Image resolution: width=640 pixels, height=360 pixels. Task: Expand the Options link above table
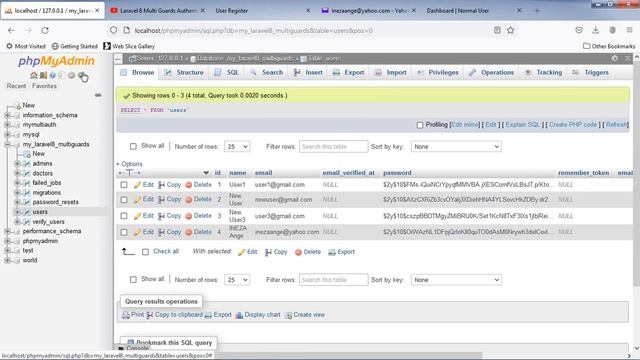(x=131, y=164)
